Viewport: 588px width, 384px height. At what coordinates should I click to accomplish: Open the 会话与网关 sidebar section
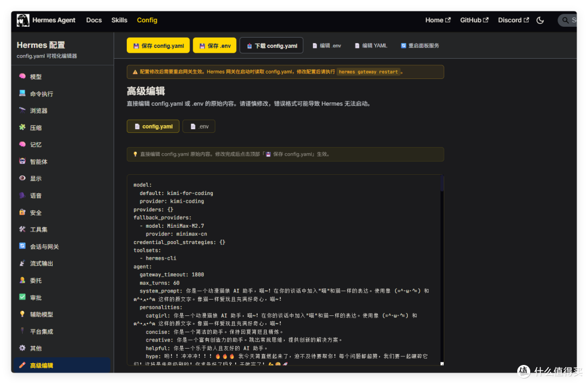click(x=62, y=246)
